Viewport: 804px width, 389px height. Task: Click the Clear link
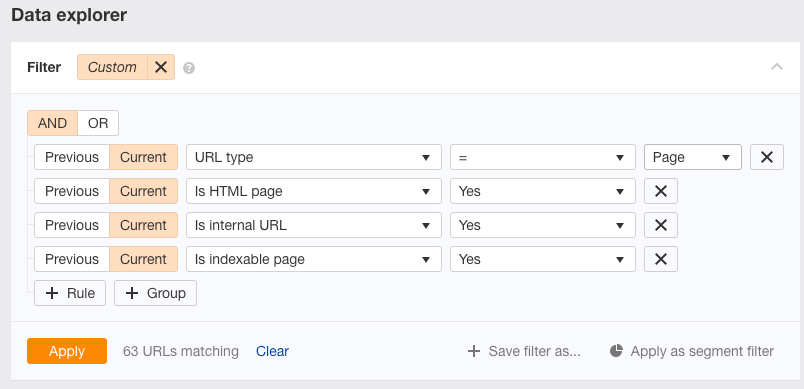click(x=272, y=351)
